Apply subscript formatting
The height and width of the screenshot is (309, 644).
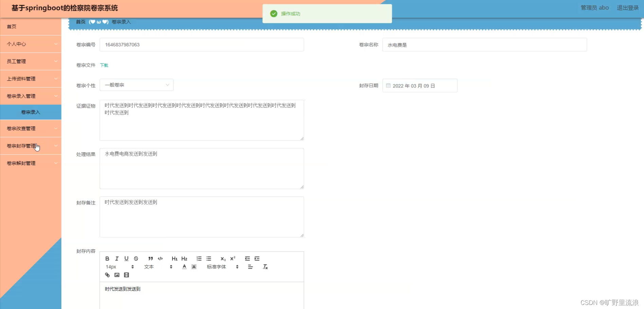(222, 258)
